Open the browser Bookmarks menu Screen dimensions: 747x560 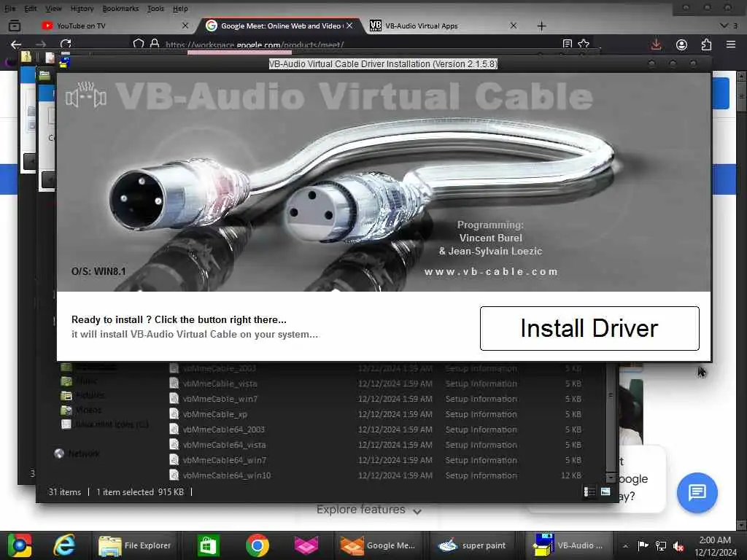[x=120, y=9]
